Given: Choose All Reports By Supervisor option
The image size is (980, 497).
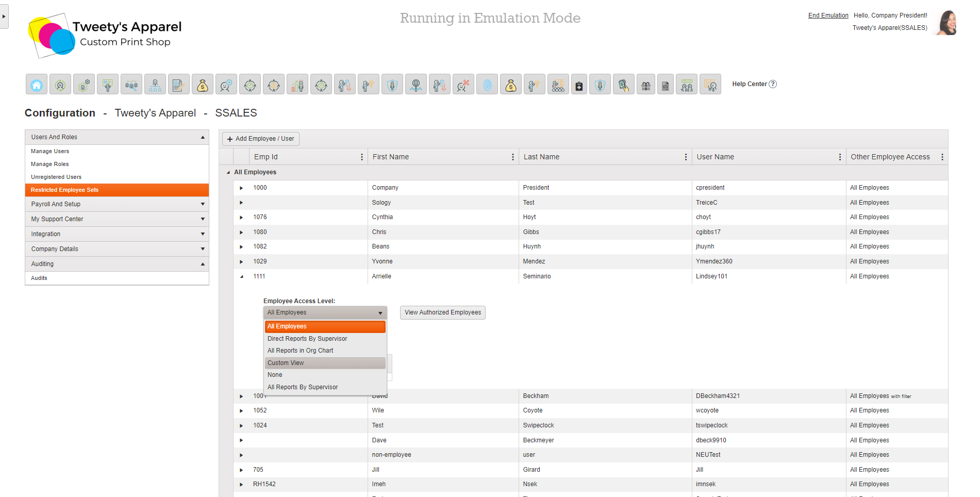Looking at the screenshot, I should [x=325, y=387].
